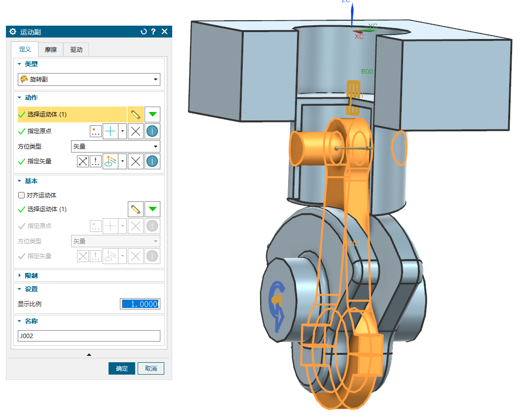Open the 方位类型 矢量 dropdown under 动作
Image resolution: width=522 pixels, height=420 pixels.
[115, 146]
